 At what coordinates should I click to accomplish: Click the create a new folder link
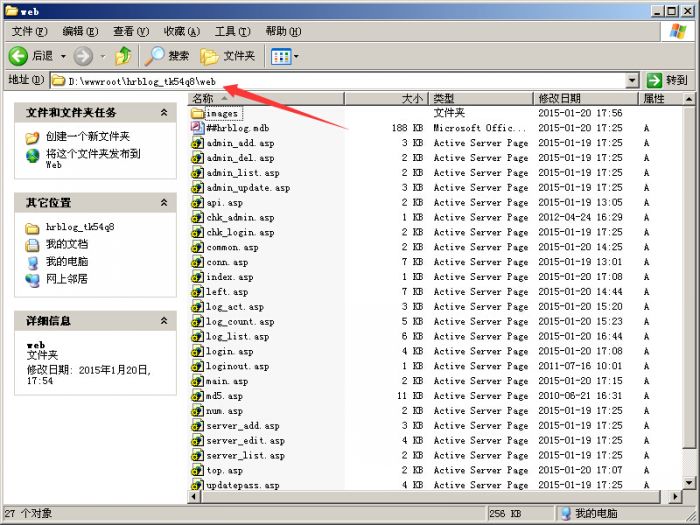point(87,136)
